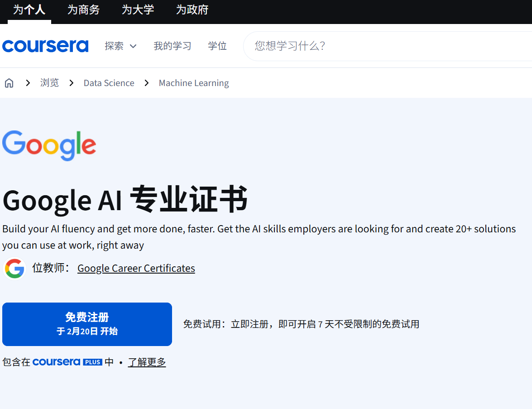Click chevron between 浏览 and Data Science
The image size is (532, 409).
71,83
